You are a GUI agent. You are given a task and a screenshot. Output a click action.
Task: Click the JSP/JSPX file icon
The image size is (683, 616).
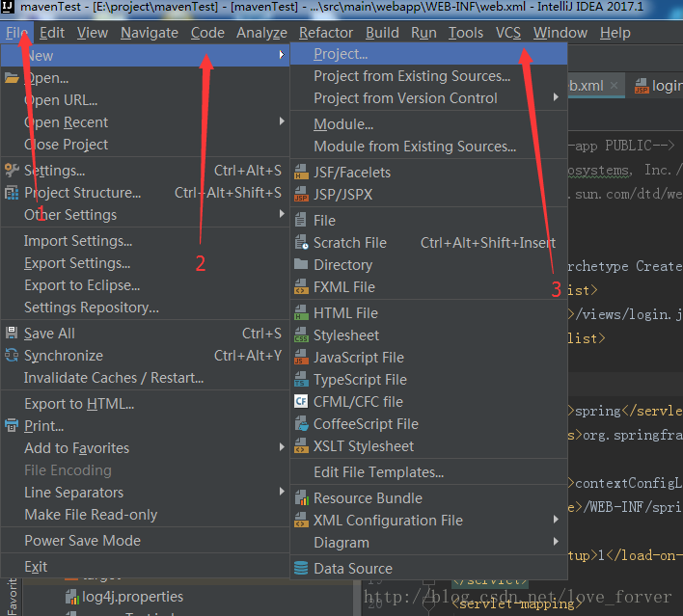point(301,194)
